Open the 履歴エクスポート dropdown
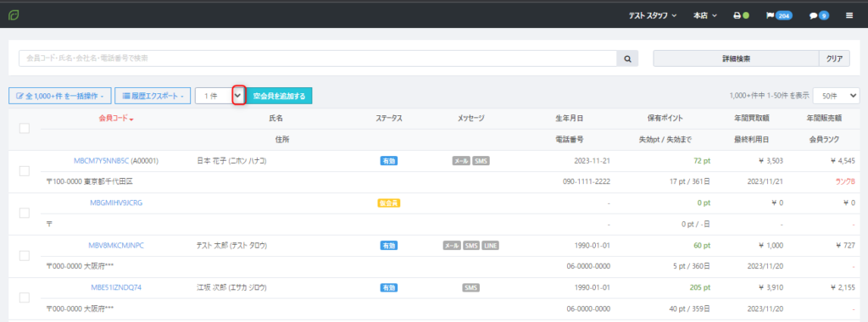 153,96
